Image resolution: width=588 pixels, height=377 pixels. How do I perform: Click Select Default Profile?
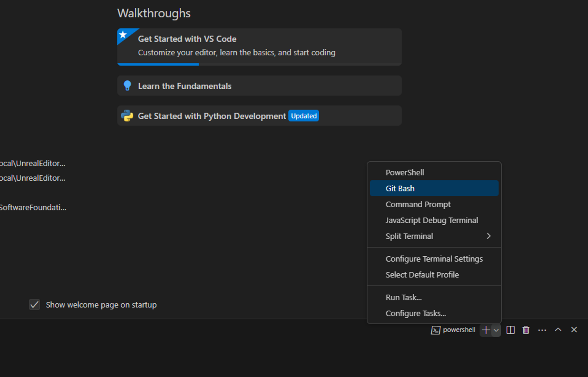click(422, 275)
